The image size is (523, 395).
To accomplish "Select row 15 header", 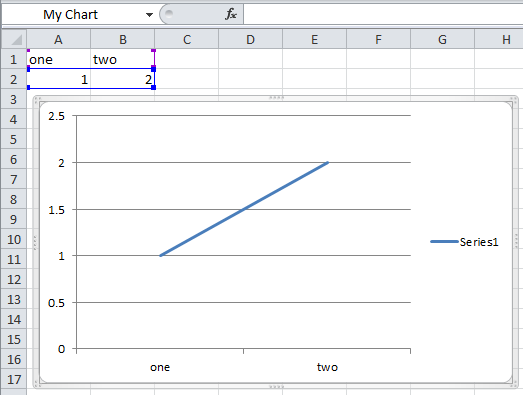I will click(14, 339).
